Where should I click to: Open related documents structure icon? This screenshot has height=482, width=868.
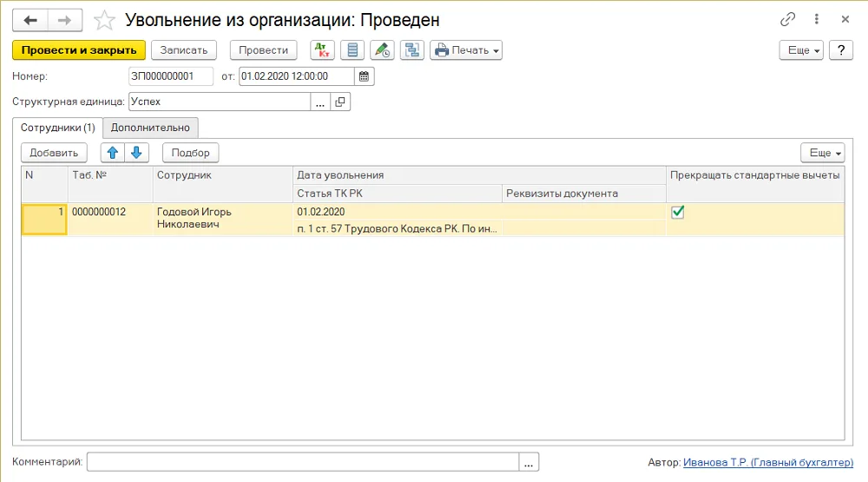pyautogui.click(x=411, y=50)
